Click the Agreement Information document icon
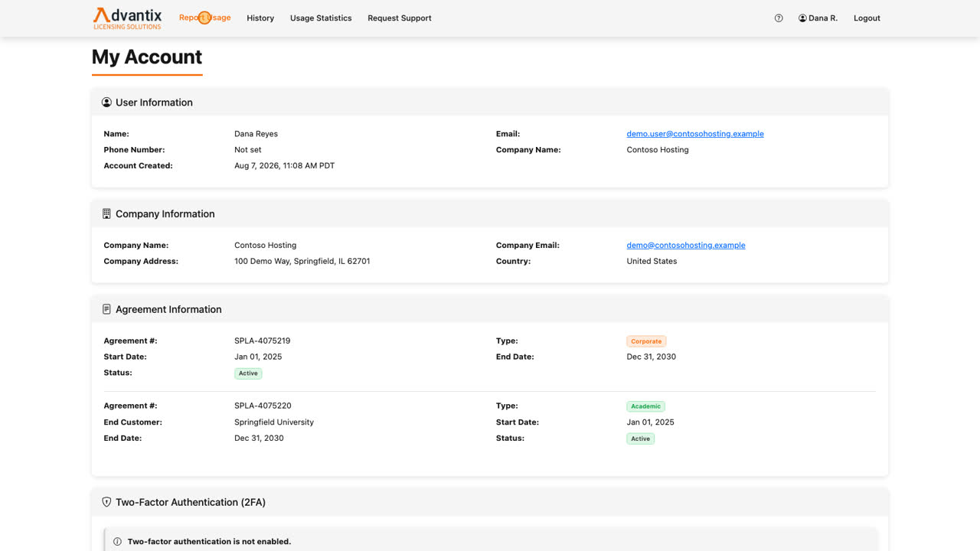The width and height of the screenshot is (980, 551). (x=106, y=310)
